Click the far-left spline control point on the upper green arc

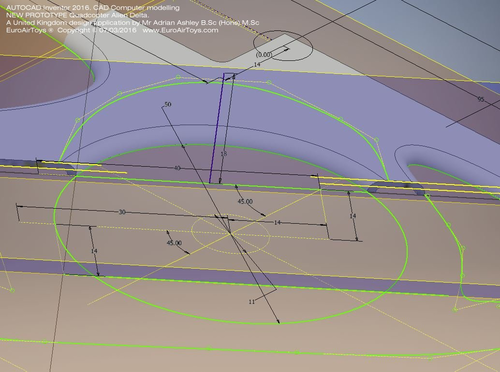coord(78,120)
